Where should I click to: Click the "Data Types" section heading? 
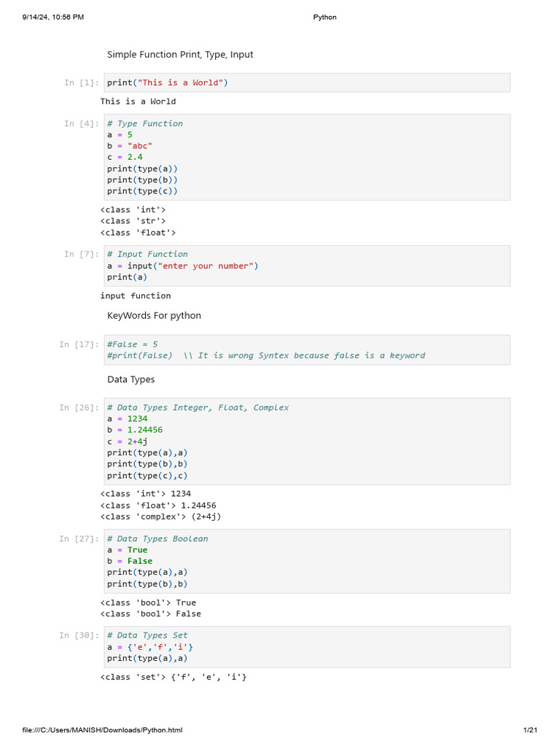click(x=131, y=379)
